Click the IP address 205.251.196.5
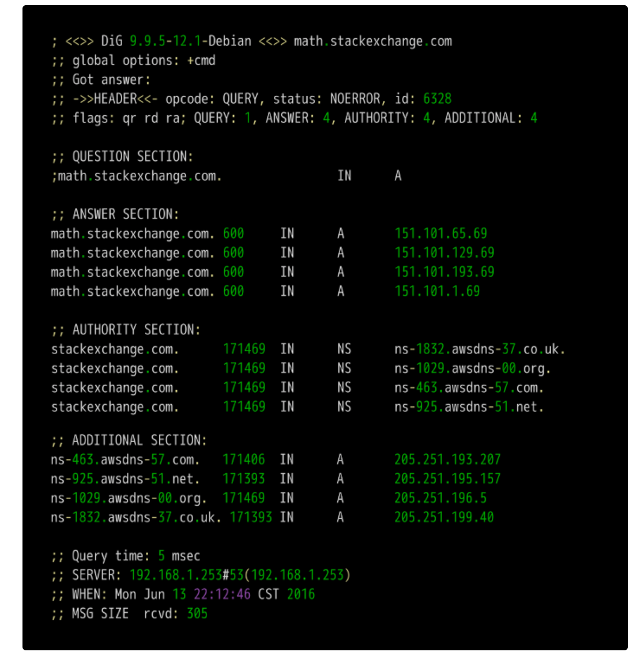The width and height of the screenshot is (644, 663). tap(440, 498)
